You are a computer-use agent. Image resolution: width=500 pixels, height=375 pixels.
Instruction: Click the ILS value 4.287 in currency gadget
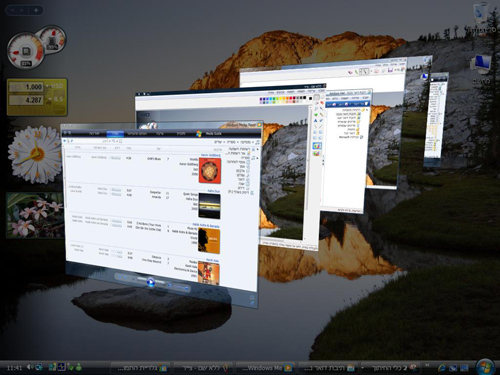tap(26, 100)
